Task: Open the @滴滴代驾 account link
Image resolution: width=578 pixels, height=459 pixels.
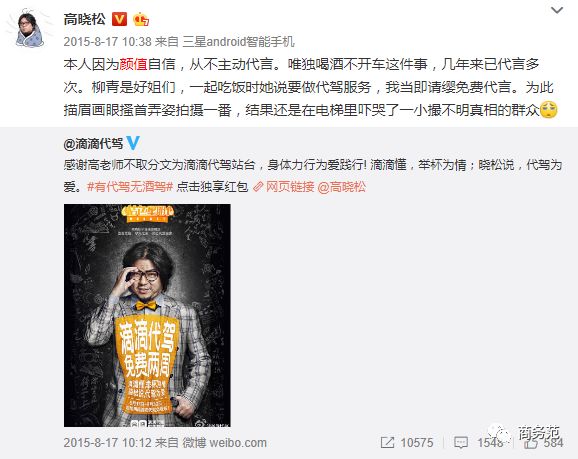Action: (93, 144)
